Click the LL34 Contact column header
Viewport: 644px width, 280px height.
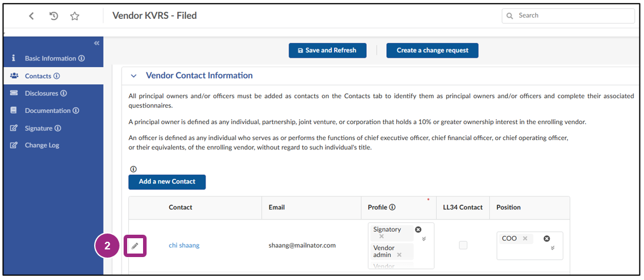click(x=463, y=207)
